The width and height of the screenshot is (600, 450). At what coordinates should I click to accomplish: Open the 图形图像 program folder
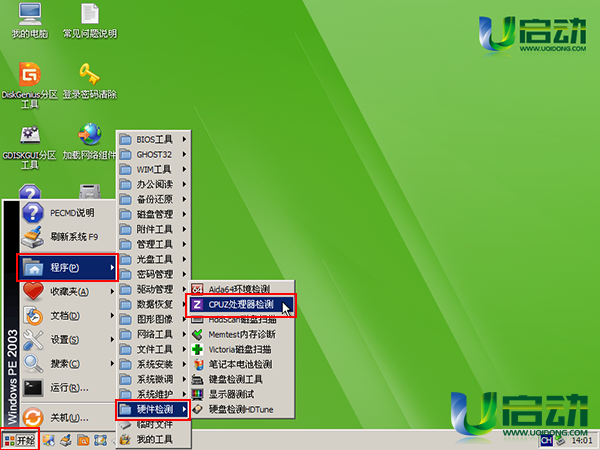click(153, 319)
